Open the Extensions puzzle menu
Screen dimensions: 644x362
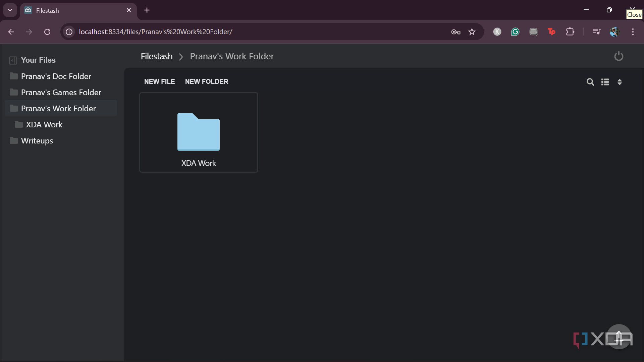[x=570, y=32]
